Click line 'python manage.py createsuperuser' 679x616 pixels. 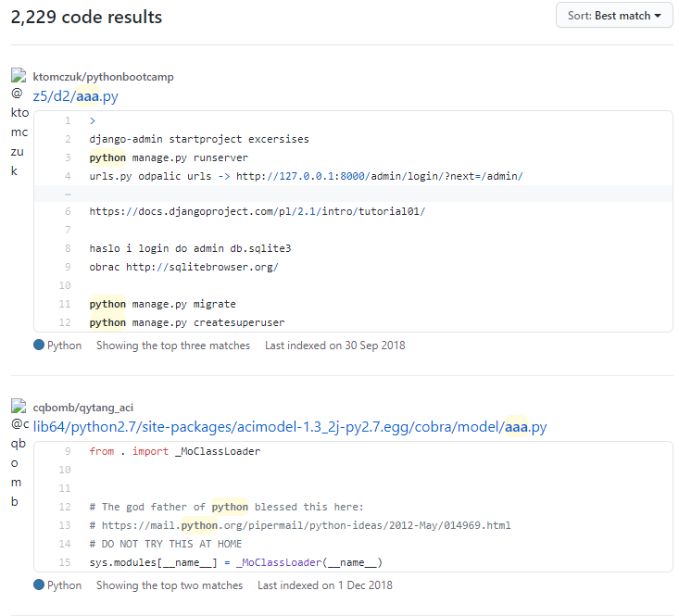coord(187,322)
